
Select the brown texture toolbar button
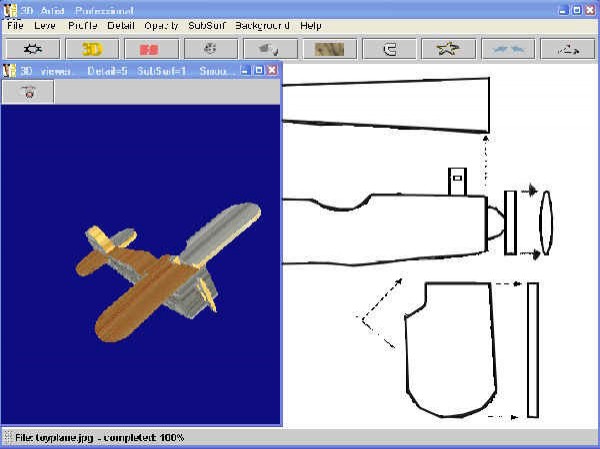point(330,49)
